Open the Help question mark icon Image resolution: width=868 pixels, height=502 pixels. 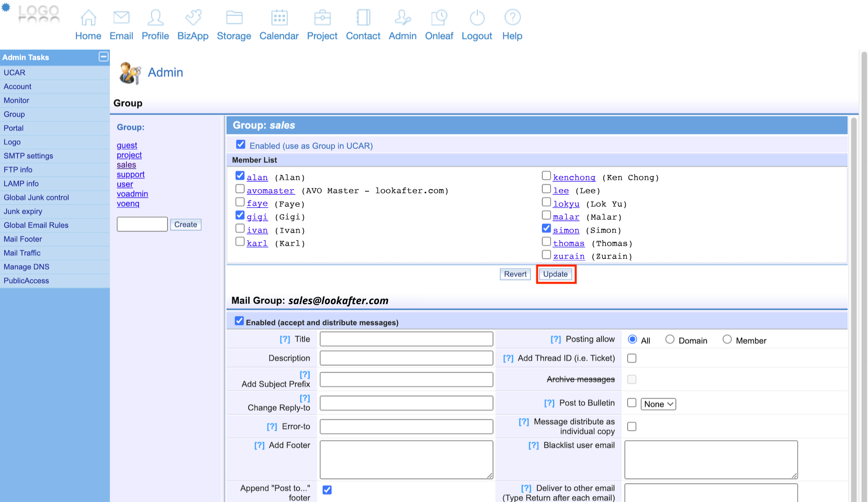(x=512, y=18)
